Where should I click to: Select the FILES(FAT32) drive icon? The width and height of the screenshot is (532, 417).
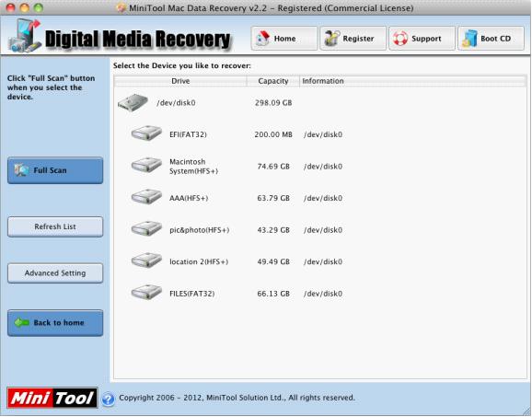tap(146, 292)
